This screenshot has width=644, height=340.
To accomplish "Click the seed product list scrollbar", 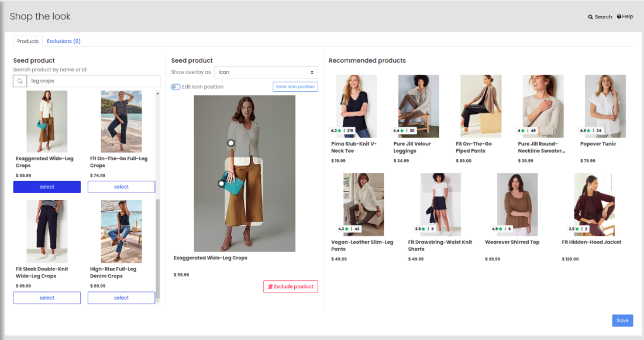I will pyautogui.click(x=157, y=246).
